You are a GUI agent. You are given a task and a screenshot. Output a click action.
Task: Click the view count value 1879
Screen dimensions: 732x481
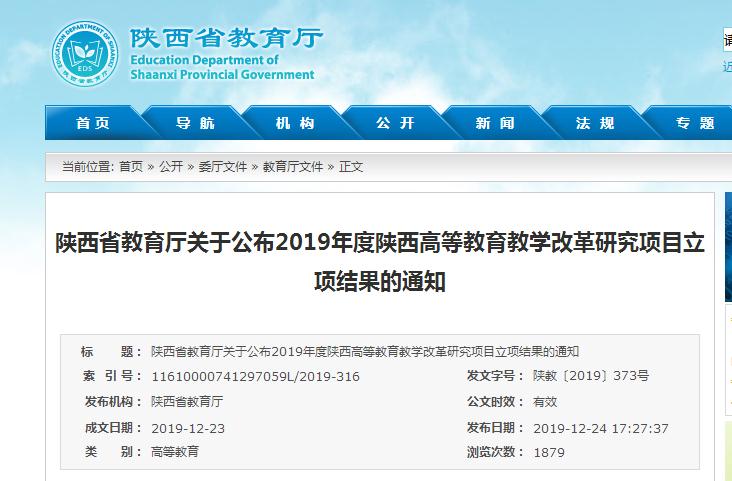pos(549,453)
